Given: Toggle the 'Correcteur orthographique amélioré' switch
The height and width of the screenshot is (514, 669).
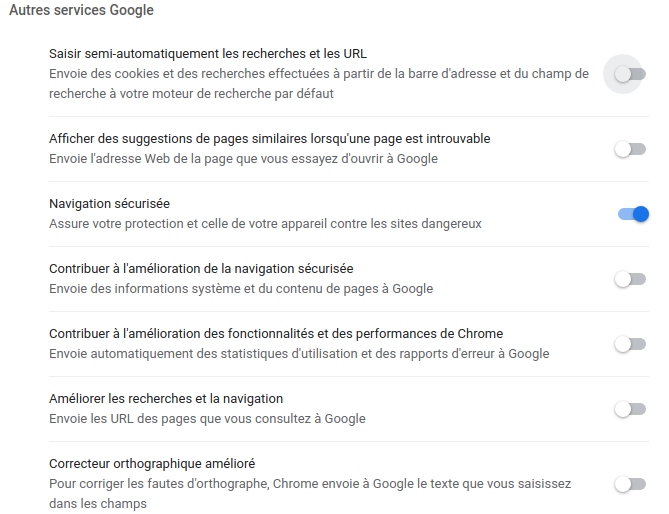Looking at the screenshot, I should [629, 484].
